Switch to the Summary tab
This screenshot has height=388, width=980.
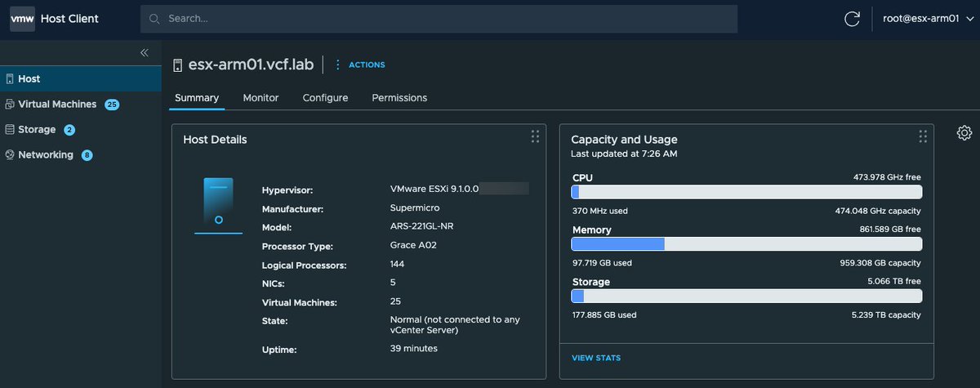pos(197,98)
